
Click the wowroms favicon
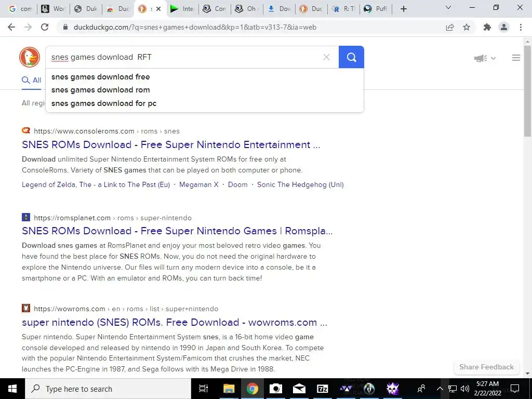click(x=26, y=308)
